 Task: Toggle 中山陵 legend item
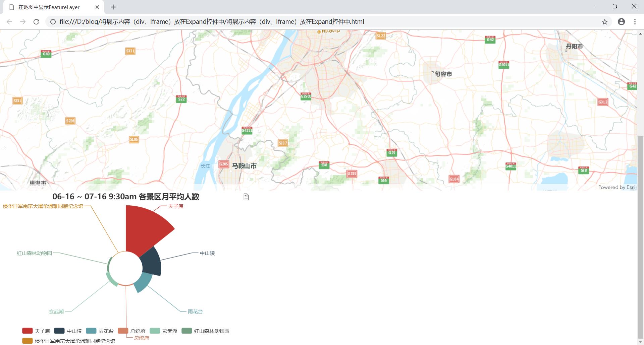68,331
